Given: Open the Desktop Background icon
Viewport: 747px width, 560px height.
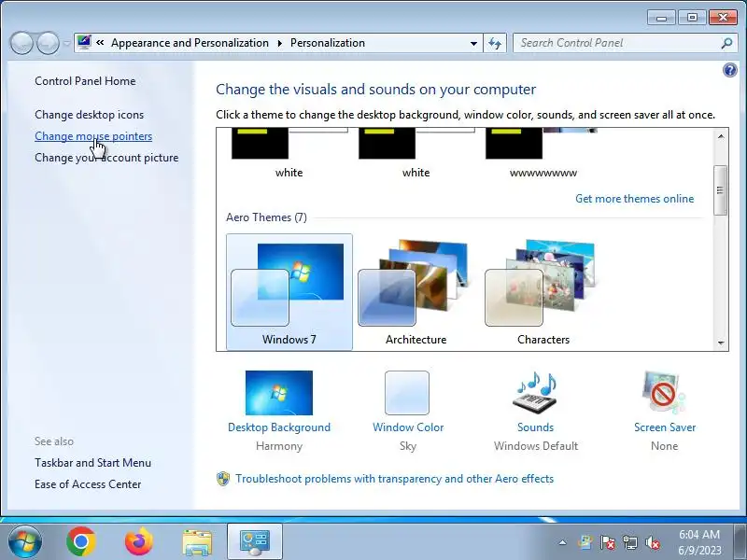Looking at the screenshot, I should [x=279, y=393].
